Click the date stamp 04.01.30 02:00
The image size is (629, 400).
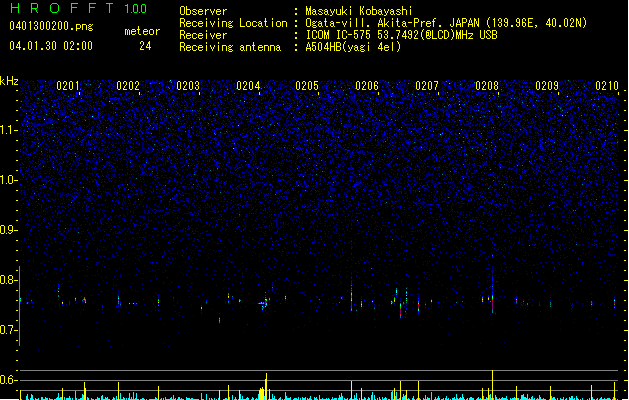(51, 46)
